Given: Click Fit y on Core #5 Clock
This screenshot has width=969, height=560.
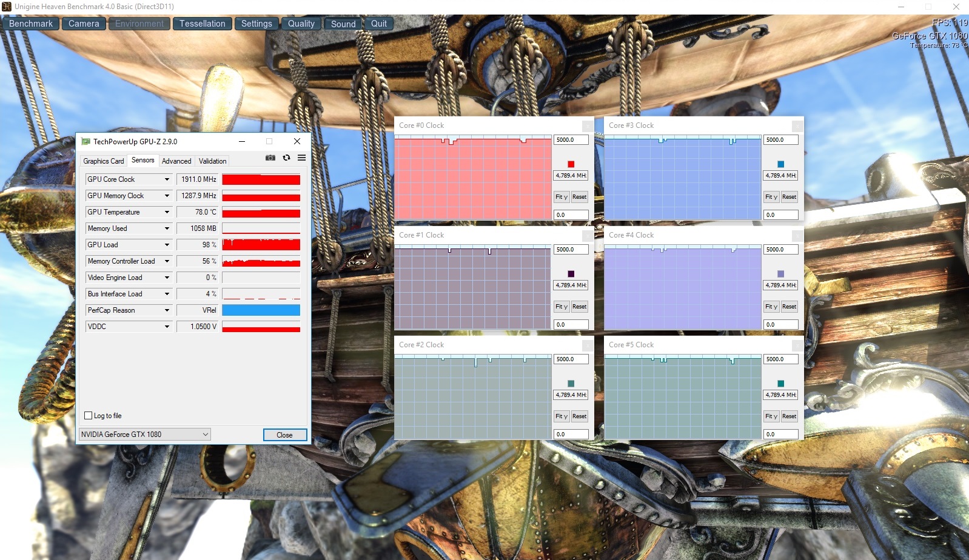Looking at the screenshot, I should pos(771,416).
